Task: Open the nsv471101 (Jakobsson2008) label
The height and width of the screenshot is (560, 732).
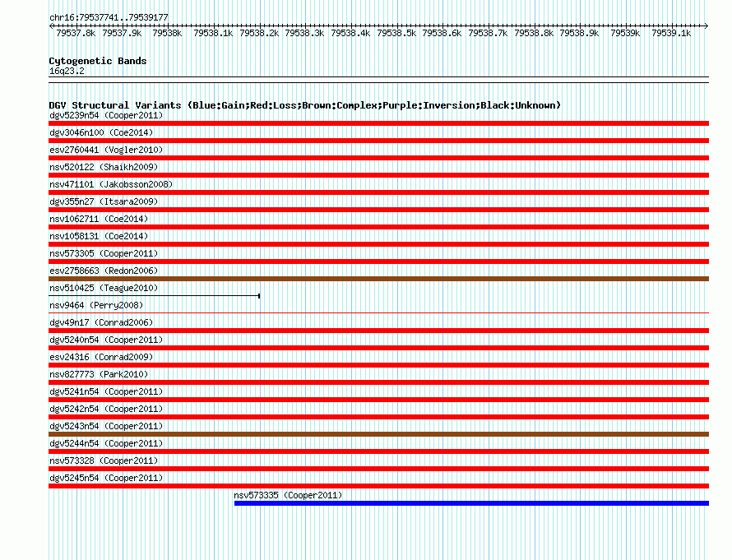Action: click(111, 184)
